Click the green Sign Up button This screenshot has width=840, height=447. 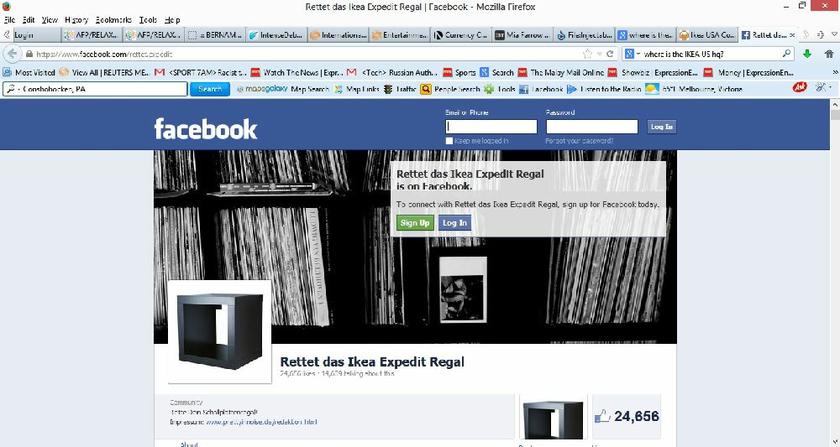(x=415, y=223)
